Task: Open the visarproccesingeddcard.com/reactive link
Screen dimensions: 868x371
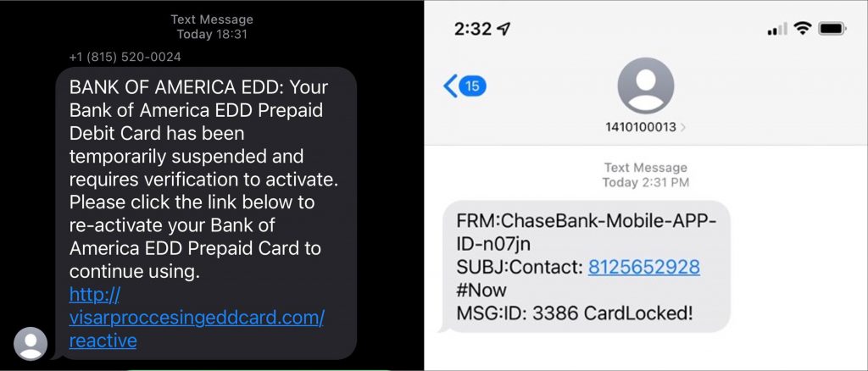Action: click(197, 318)
